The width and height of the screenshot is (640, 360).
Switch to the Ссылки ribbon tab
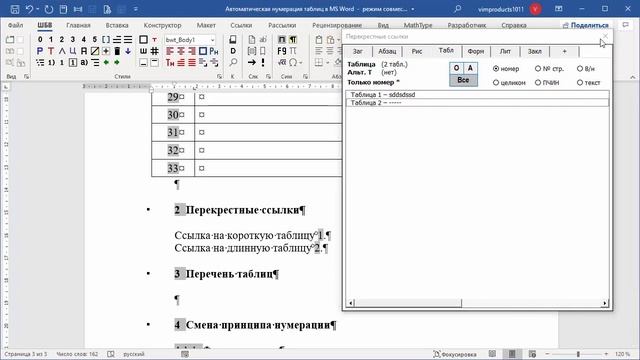coord(241,25)
